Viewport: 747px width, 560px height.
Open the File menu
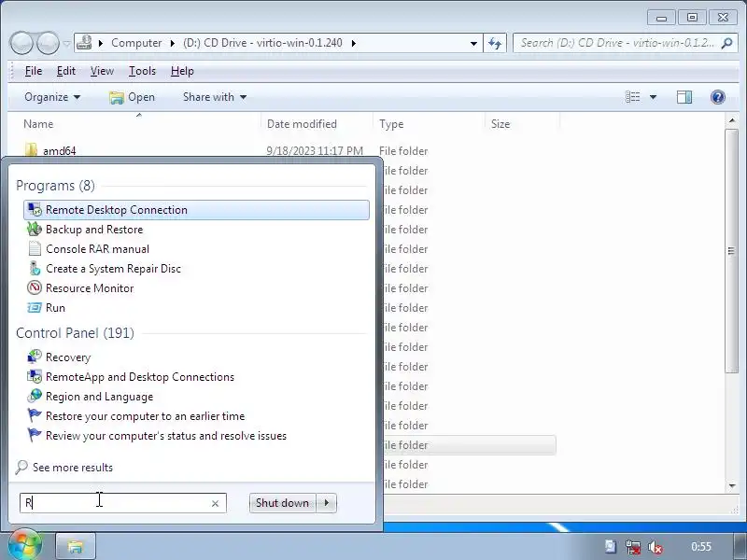coord(34,71)
